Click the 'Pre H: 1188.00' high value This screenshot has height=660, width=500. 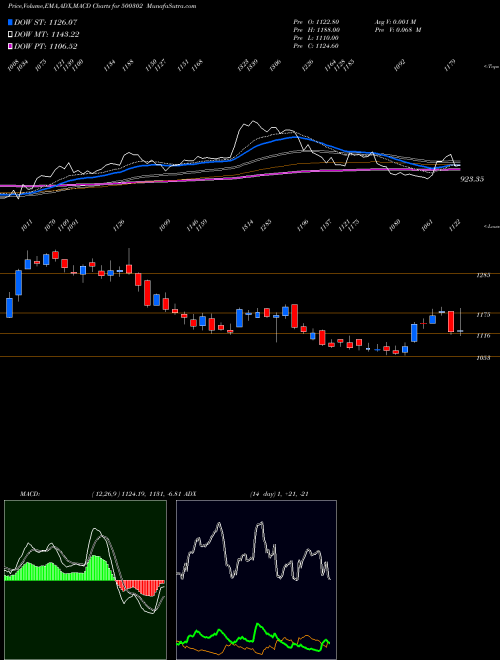point(316,30)
